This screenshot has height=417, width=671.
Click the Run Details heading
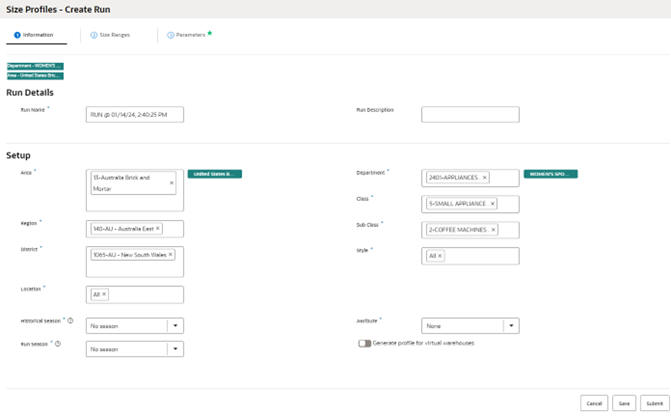coord(30,92)
